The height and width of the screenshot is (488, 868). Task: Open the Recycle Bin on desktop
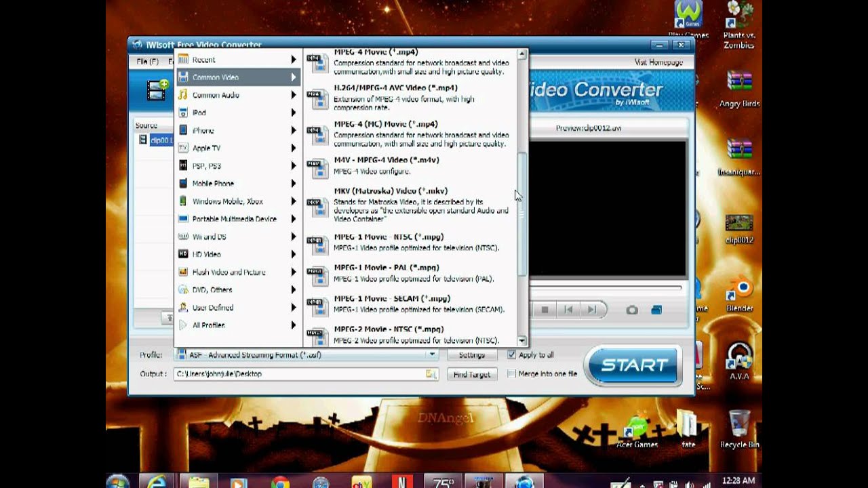point(739,429)
